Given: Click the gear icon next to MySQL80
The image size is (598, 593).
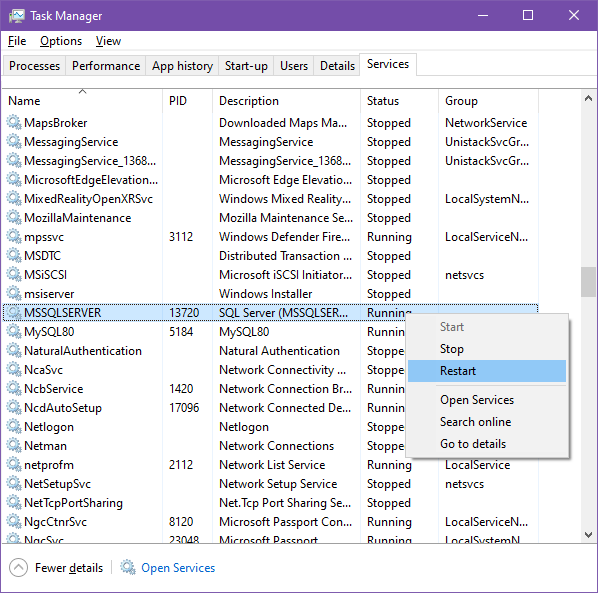Looking at the screenshot, I should click(x=14, y=331).
